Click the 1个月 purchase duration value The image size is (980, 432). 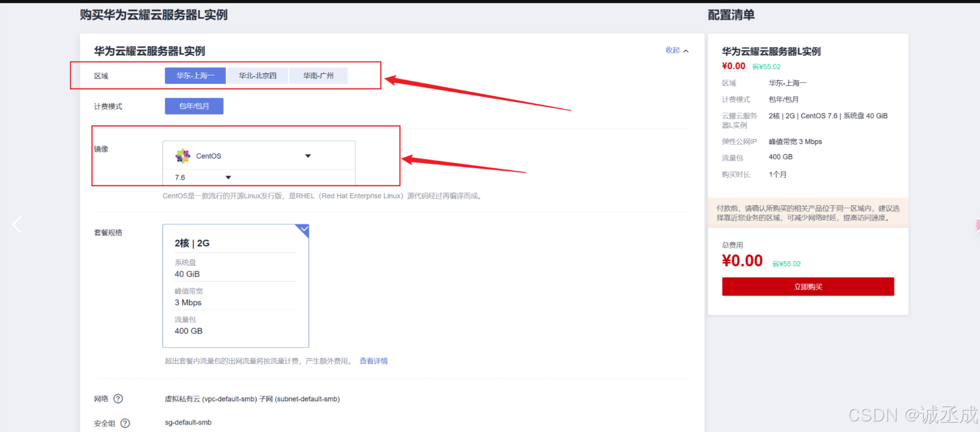coord(778,175)
